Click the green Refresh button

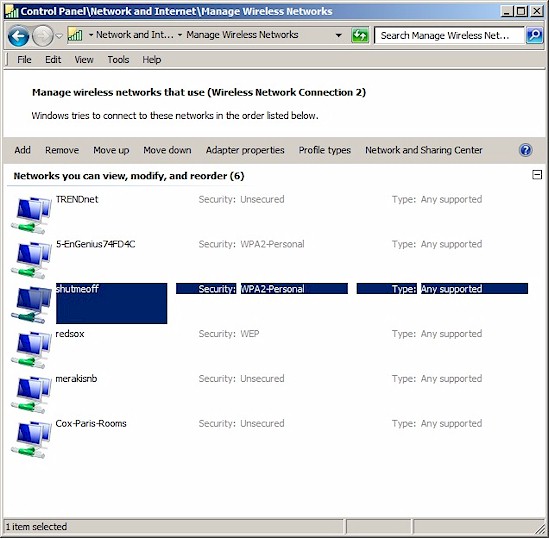pyautogui.click(x=360, y=35)
